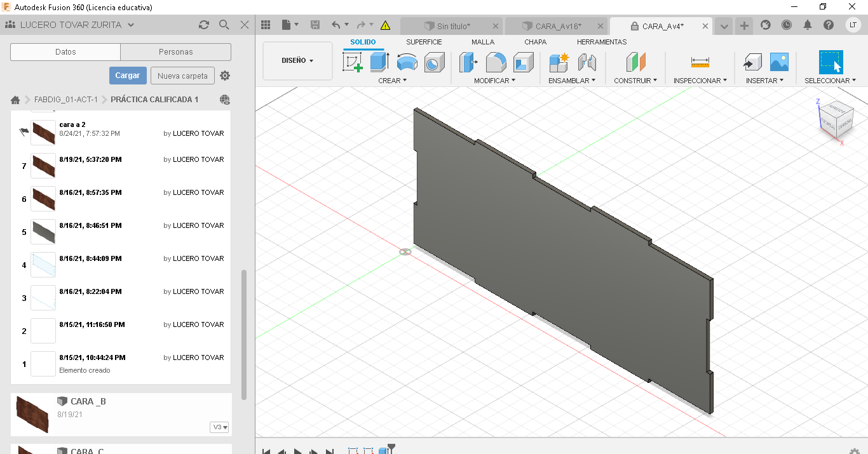
Task: Open the V3 version dropdown for CARA _B
Action: click(x=219, y=427)
